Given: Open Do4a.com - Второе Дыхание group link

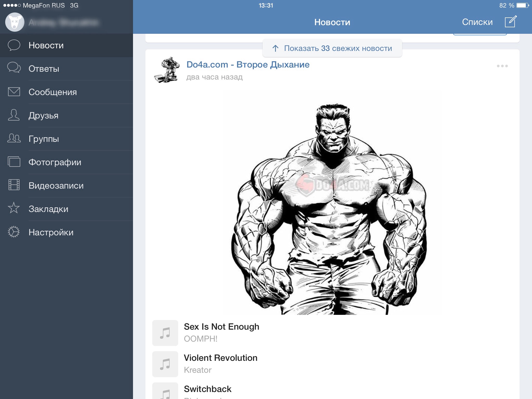Looking at the screenshot, I should point(248,64).
